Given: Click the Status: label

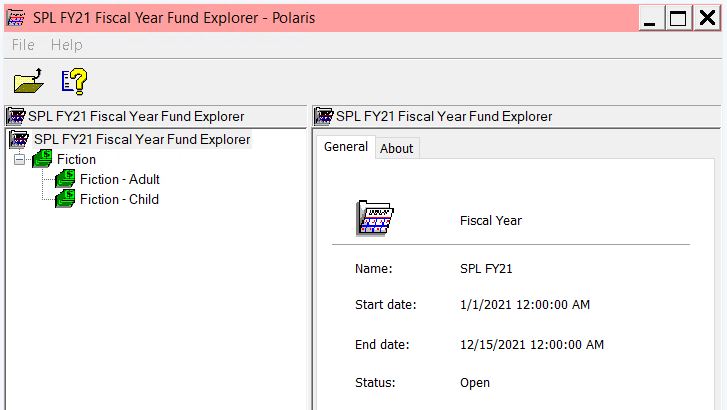Looking at the screenshot, I should pyautogui.click(x=375, y=383).
